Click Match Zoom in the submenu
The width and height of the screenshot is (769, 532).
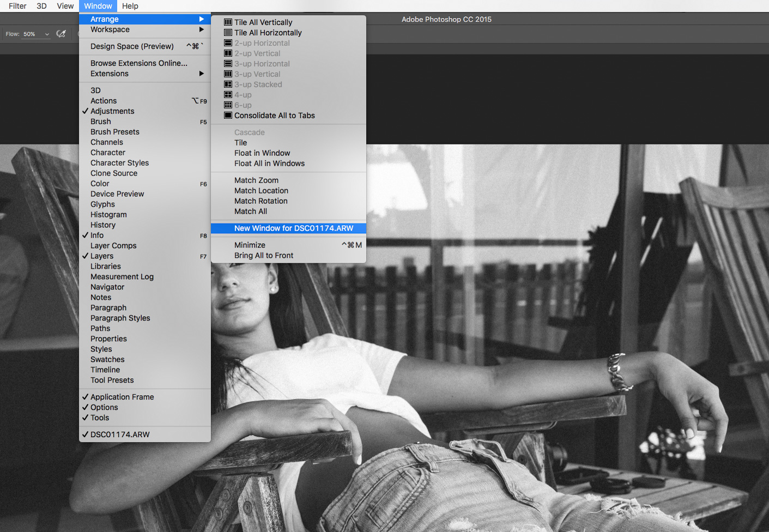(x=256, y=180)
